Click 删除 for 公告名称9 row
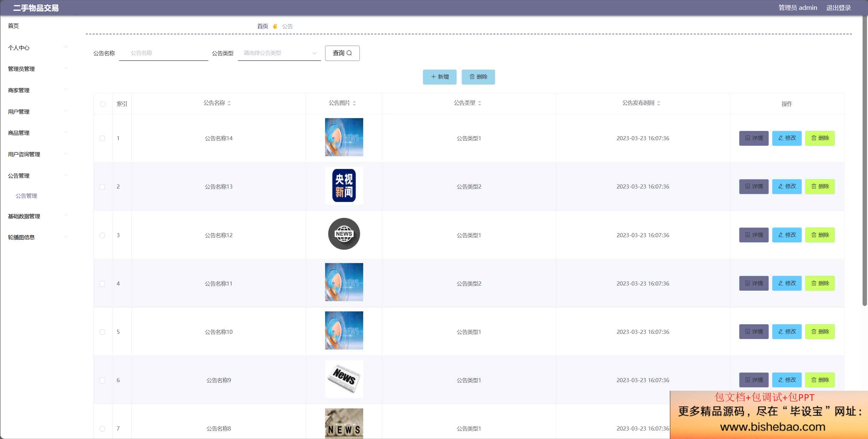This screenshot has height=439, width=868. pos(820,380)
